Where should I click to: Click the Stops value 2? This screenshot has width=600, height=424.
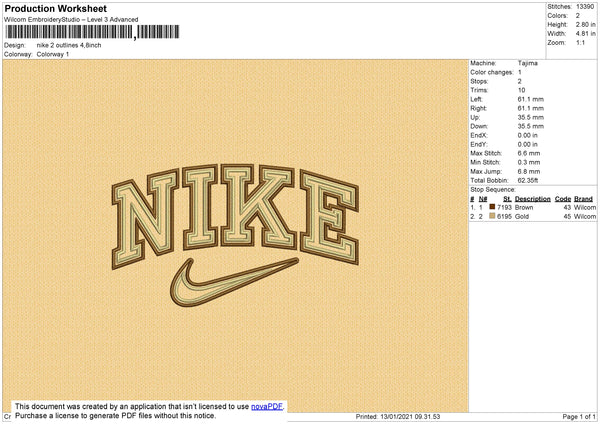click(520, 82)
